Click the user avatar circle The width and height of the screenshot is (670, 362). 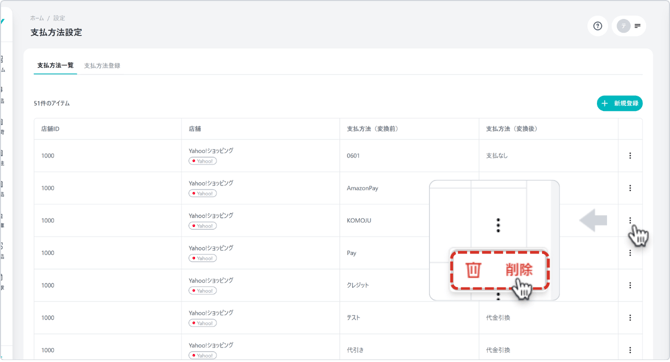623,26
